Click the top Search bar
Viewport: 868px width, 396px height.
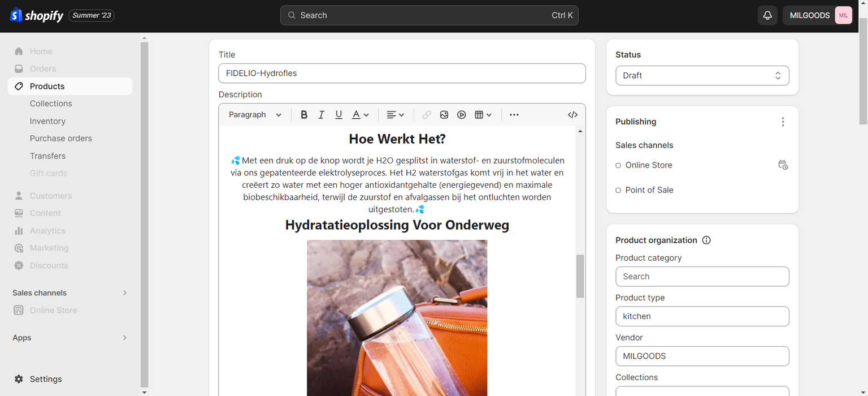click(429, 15)
